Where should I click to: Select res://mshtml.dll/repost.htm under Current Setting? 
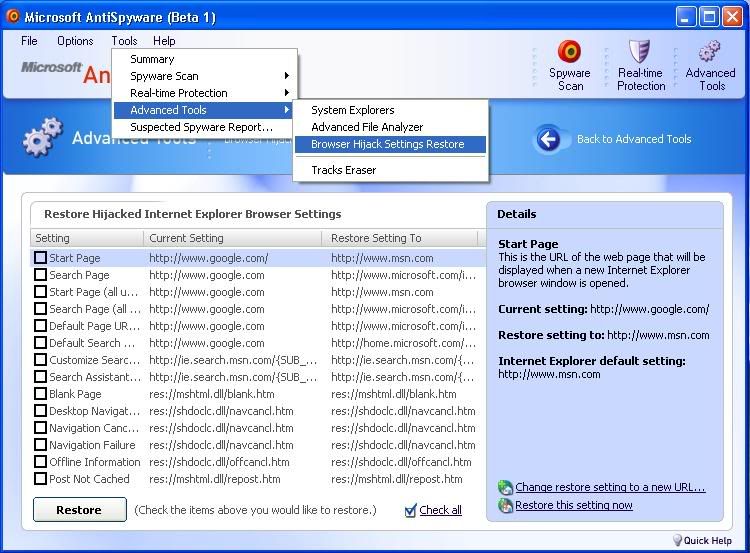click(214, 478)
